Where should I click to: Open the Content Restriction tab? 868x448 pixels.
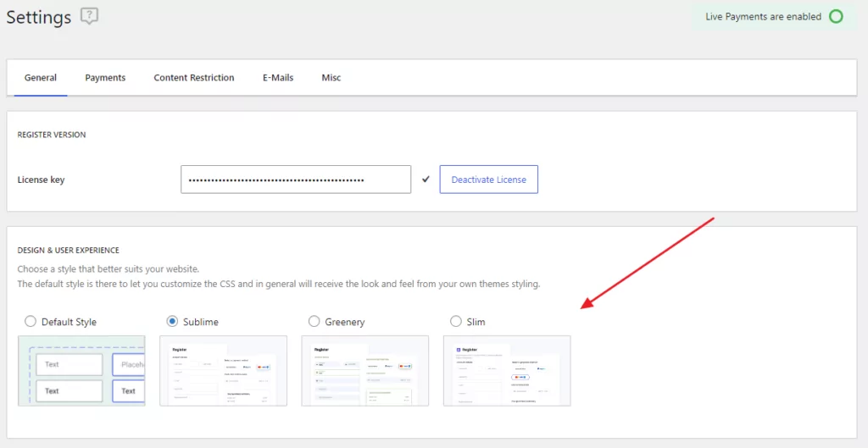click(x=194, y=78)
